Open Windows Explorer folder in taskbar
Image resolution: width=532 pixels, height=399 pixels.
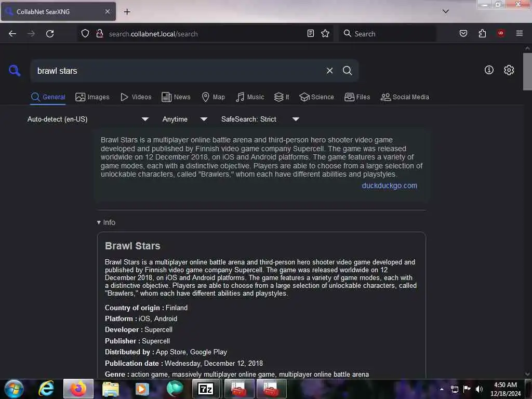point(111,389)
